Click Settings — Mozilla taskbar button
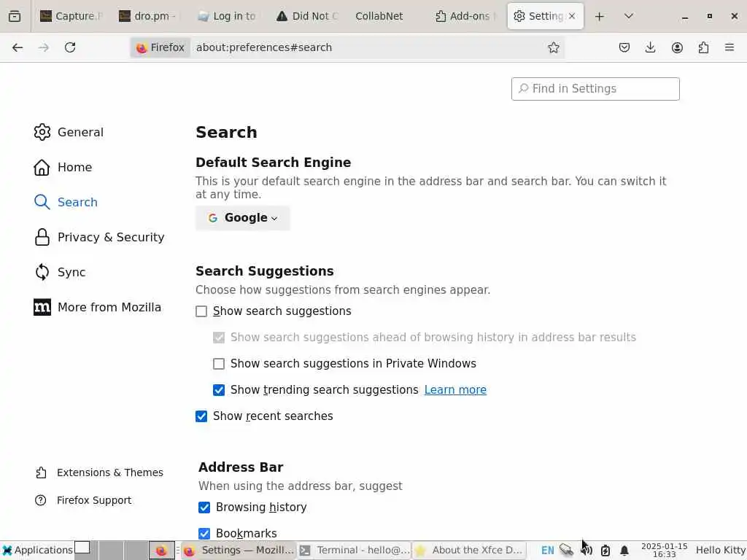The height and width of the screenshot is (560, 747). coord(239,551)
